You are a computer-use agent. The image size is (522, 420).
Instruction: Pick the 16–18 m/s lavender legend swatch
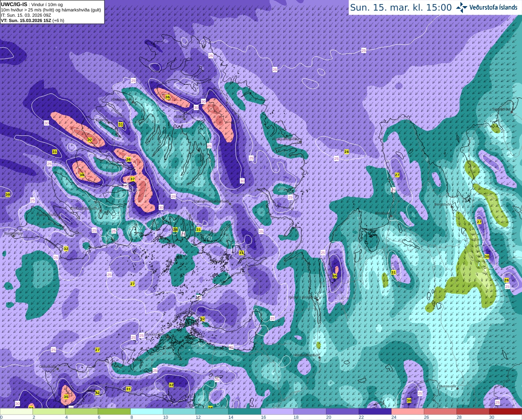point(277,411)
